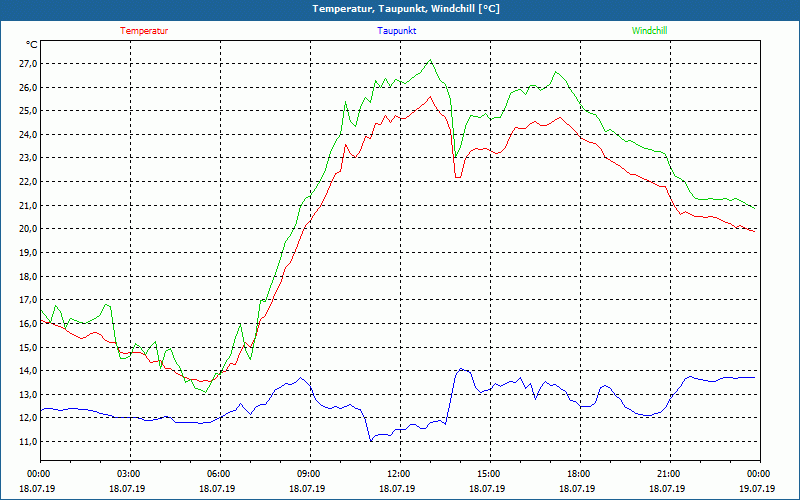The height and width of the screenshot is (500, 800).
Task: Click the 21,0 y-axis value
Action: click(29, 206)
